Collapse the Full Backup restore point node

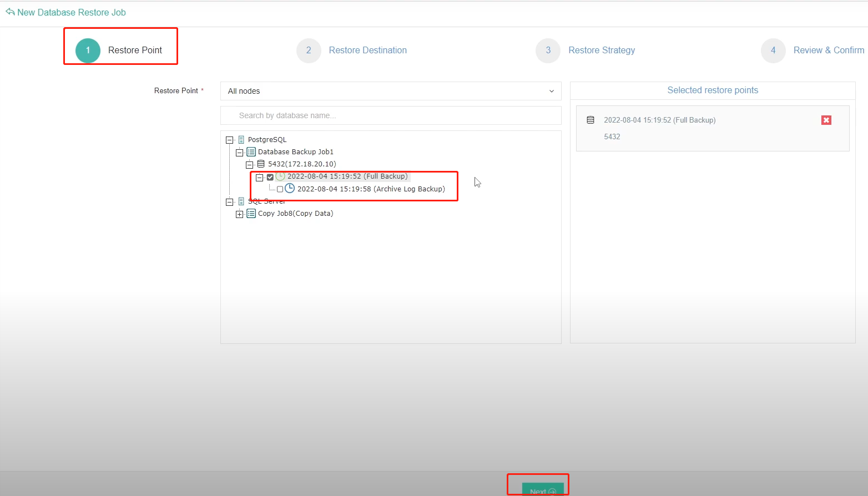(259, 178)
